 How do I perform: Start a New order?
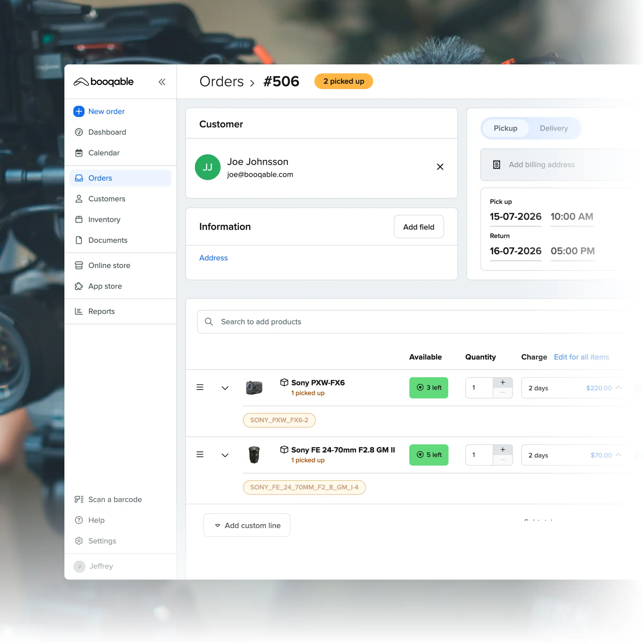pyautogui.click(x=106, y=111)
